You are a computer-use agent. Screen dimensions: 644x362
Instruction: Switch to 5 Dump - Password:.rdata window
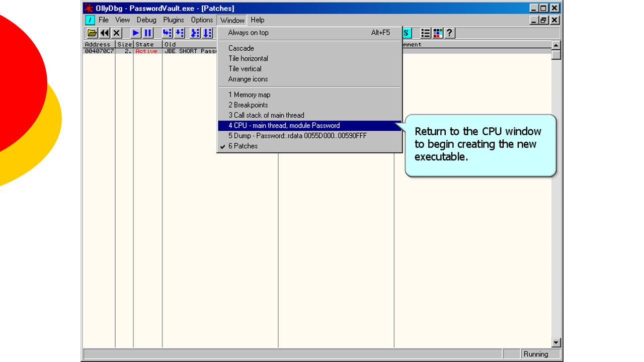309,136
